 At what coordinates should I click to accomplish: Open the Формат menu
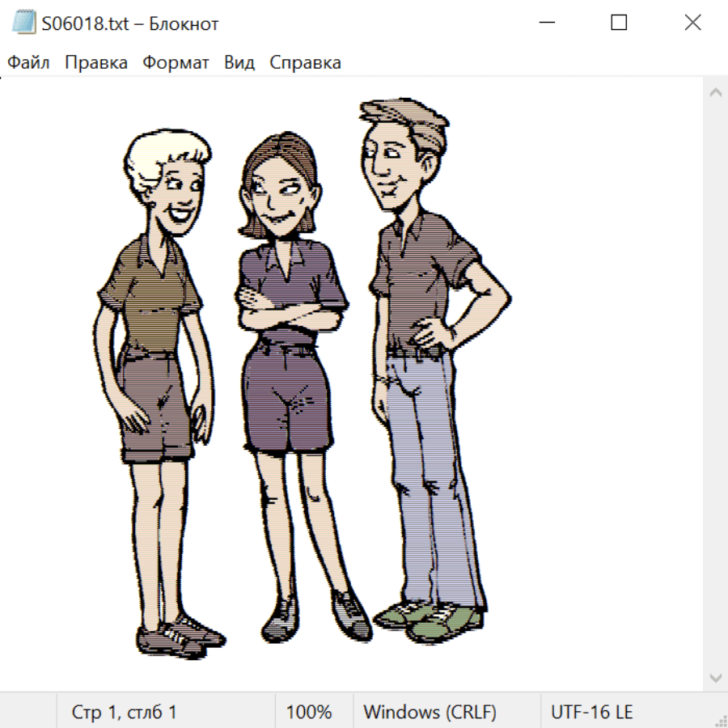pyautogui.click(x=176, y=63)
